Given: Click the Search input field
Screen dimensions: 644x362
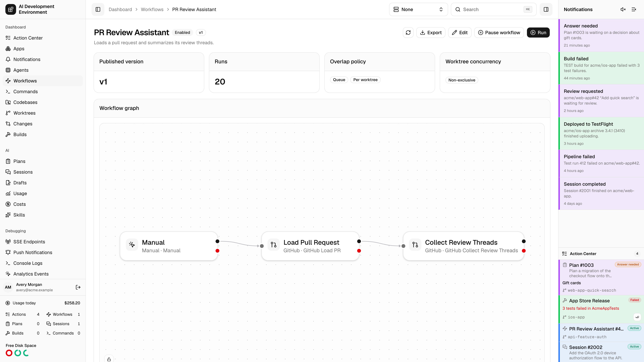Looking at the screenshot, I should coord(494,10).
